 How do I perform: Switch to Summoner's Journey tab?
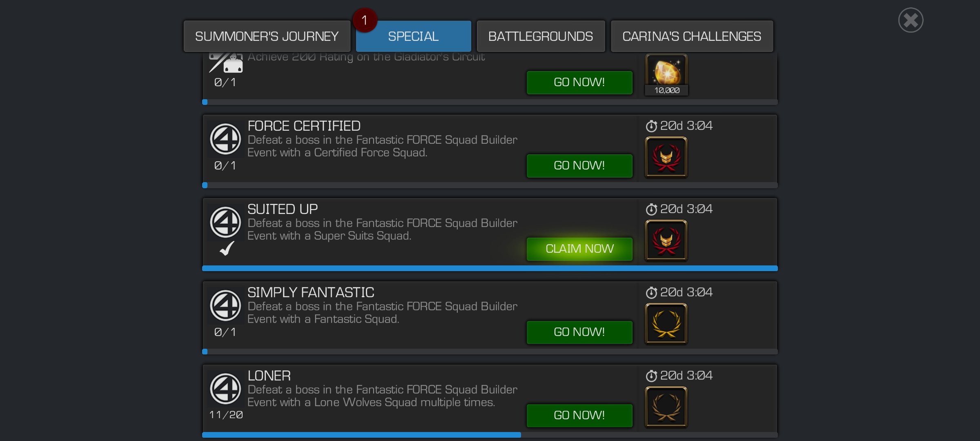pos(267,36)
